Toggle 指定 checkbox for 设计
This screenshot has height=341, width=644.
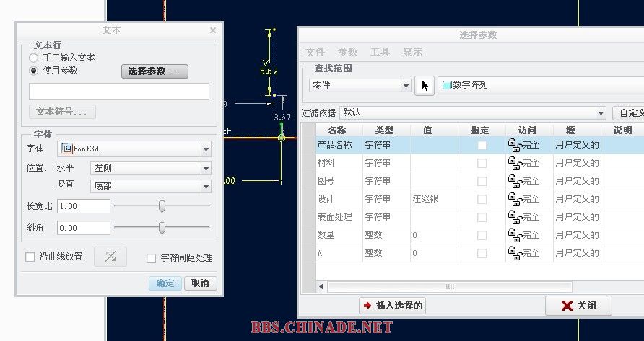(482, 200)
